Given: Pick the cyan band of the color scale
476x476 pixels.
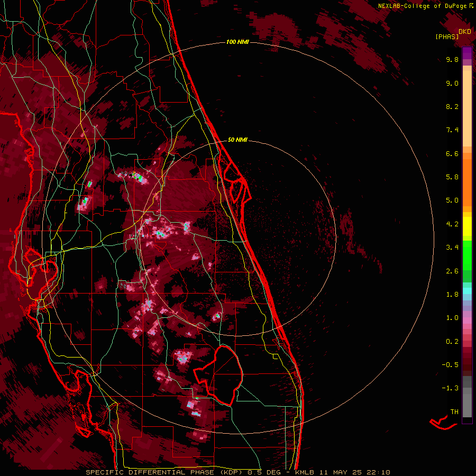Looking at the screenshot, I should tap(467, 291).
